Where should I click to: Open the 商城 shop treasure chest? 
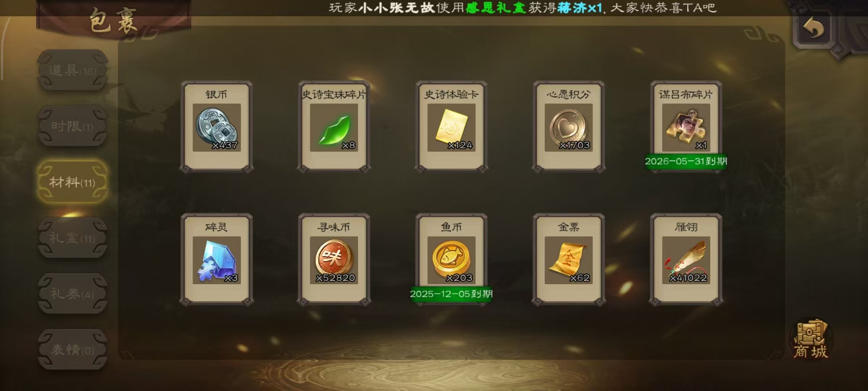(x=811, y=339)
